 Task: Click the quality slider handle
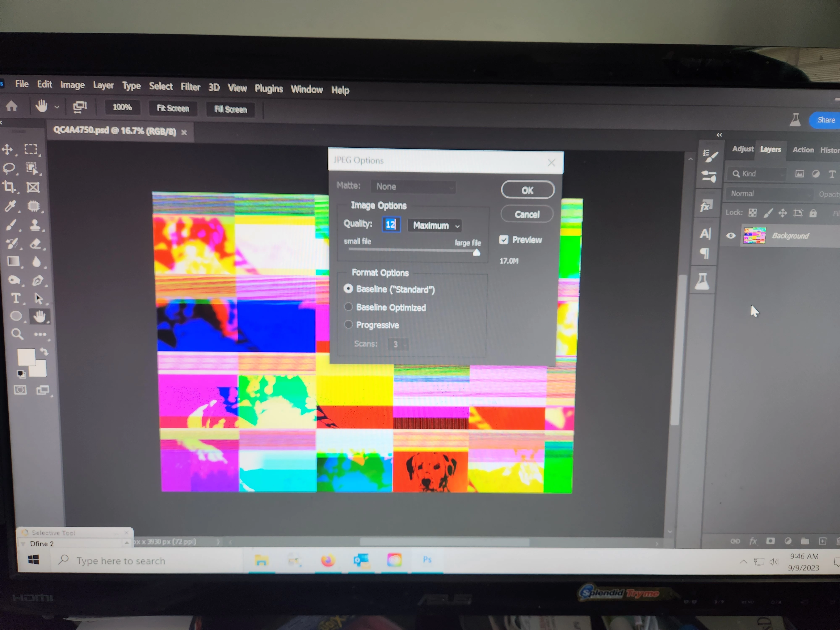coord(476,253)
